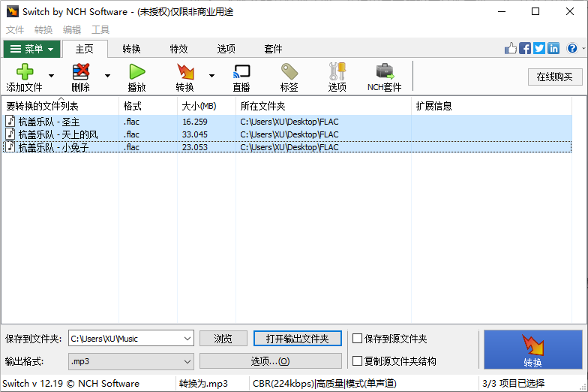Open the 输出格式 .mp3 format dropdown

click(130, 361)
